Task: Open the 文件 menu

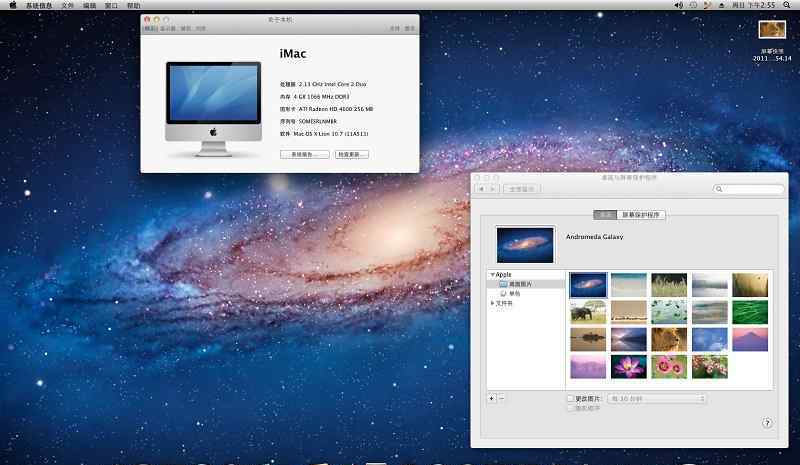Action: coord(67,6)
